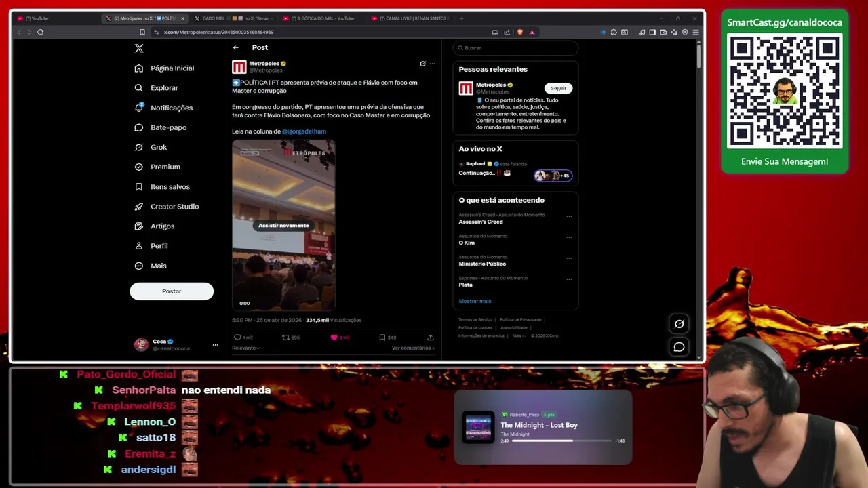Open Ministério Público trend options menu

569,258
